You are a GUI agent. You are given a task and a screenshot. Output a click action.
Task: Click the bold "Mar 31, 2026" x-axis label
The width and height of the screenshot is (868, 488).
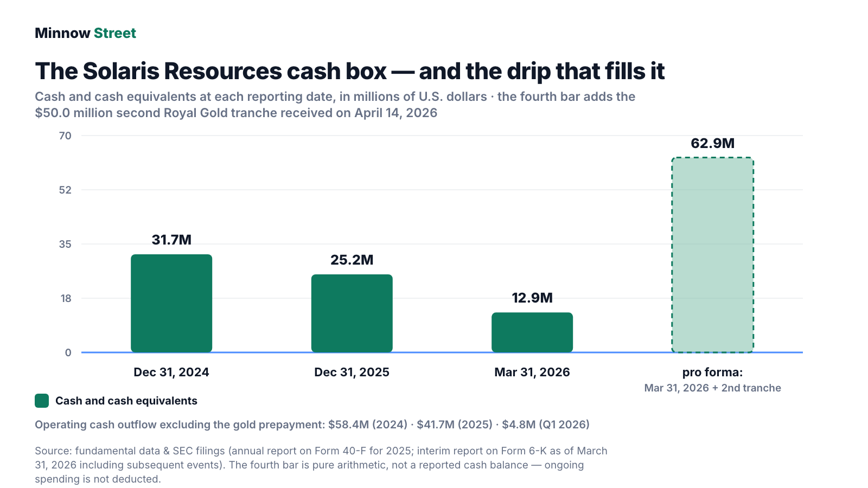[532, 372]
